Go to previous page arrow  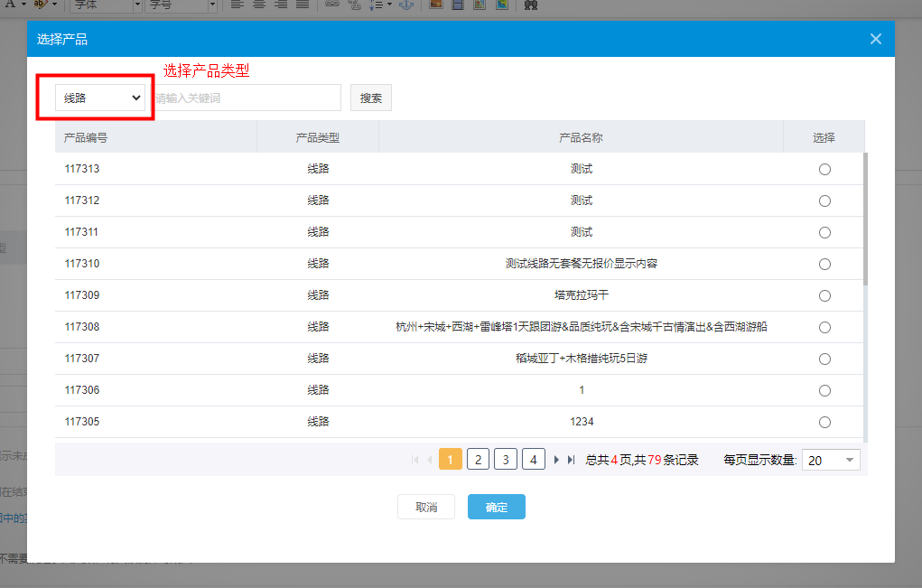tap(428, 460)
